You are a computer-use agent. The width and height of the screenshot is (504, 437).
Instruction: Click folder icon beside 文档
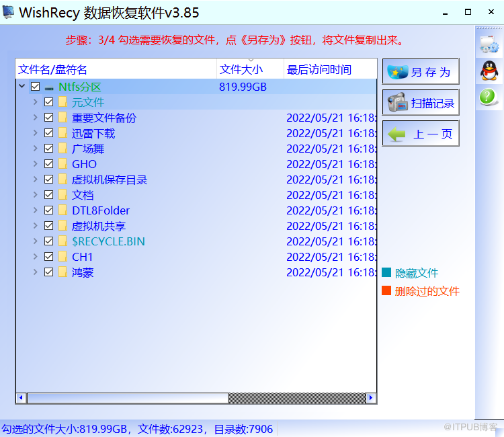coord(62,195)
